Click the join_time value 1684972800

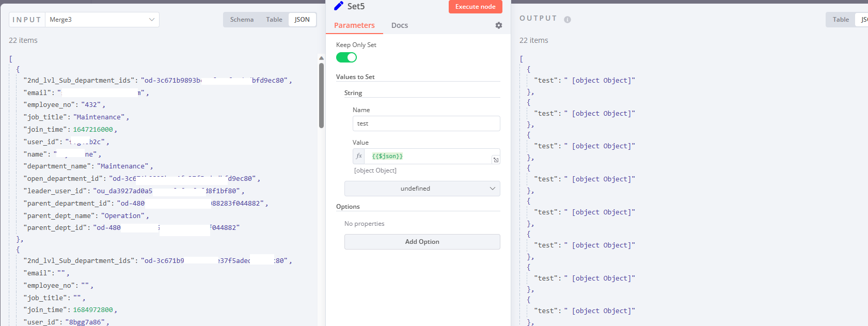93,310
